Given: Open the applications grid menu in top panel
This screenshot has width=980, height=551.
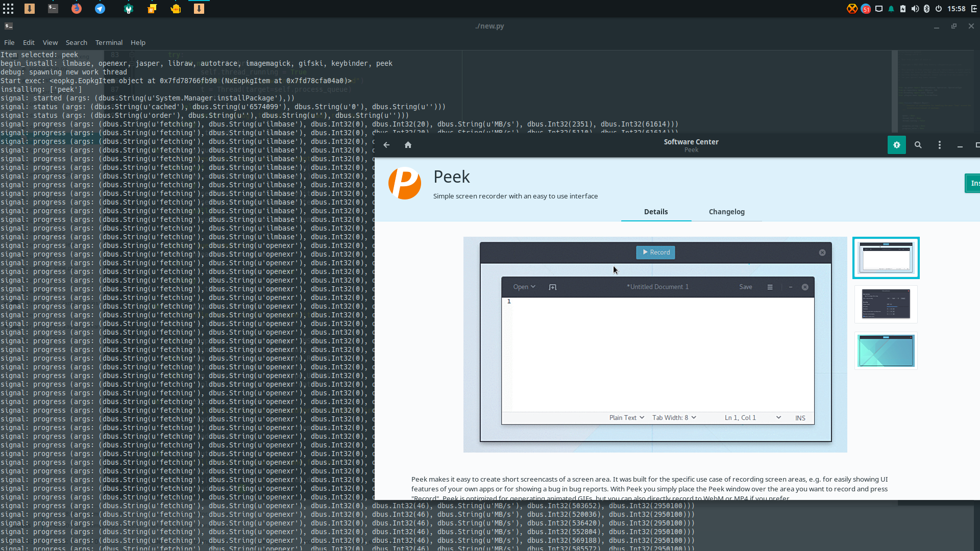Looking at the screenshot, I should click(x=8, y=9).
